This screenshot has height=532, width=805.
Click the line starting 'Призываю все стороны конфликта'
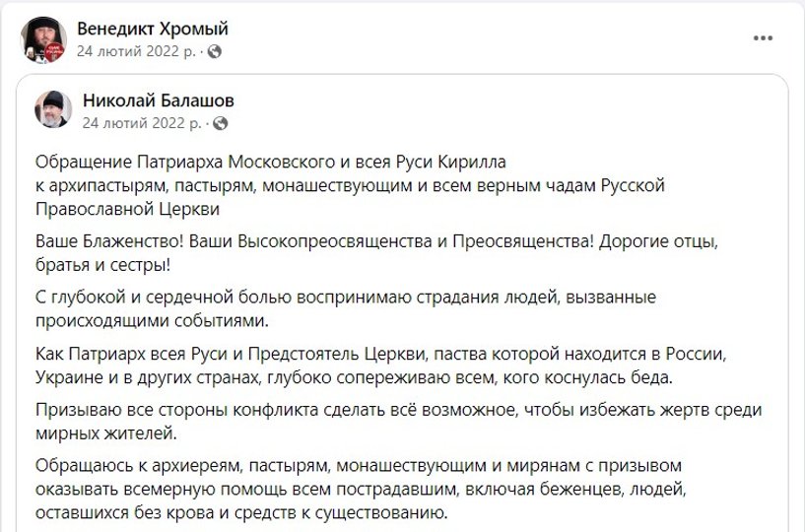click(399, 409)
